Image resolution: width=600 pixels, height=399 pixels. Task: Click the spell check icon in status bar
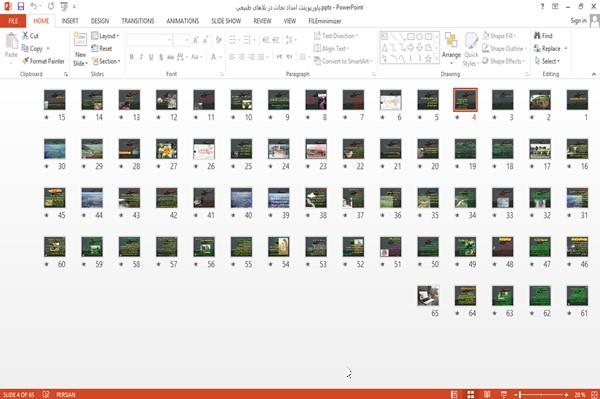[46, 394]
